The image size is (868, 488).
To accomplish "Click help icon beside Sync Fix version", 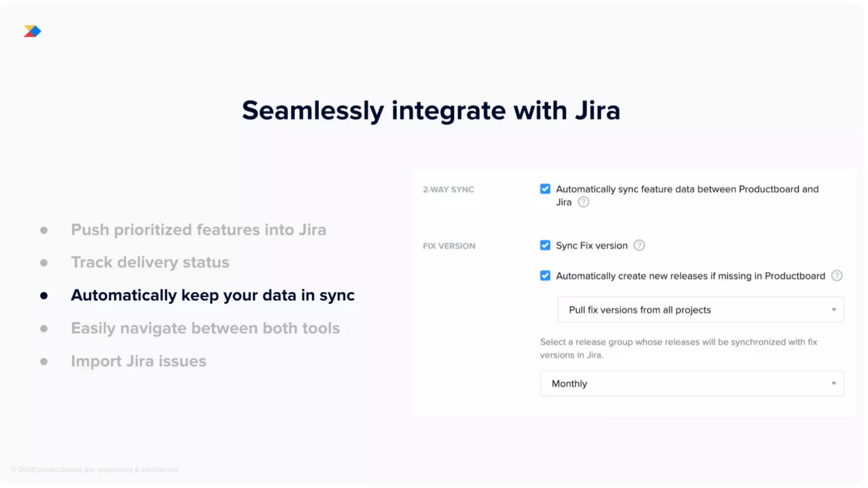I will click(x=639, y=245).
